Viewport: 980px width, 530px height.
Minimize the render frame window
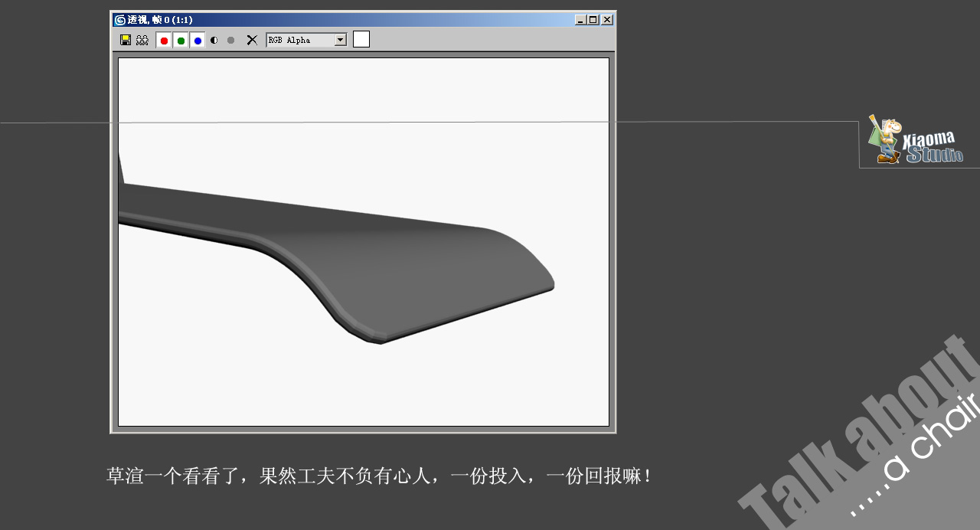(581, 20)
